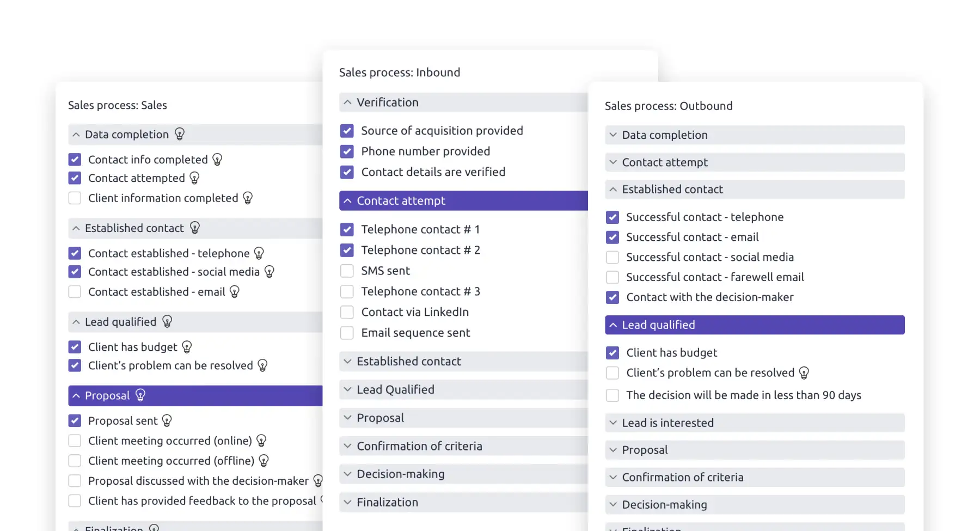Uncheck Source of acquisition provided checkbox
Screen dimensions: 980x531
(x=347, y=131)
